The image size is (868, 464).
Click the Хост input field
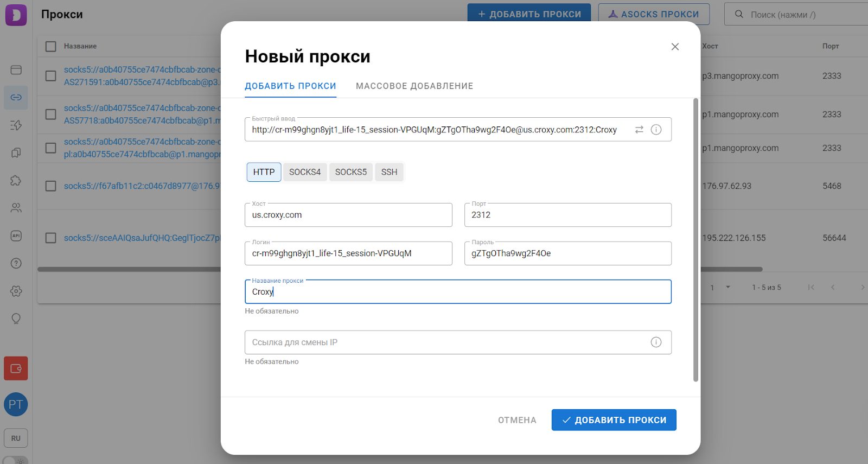click(348, 215)
